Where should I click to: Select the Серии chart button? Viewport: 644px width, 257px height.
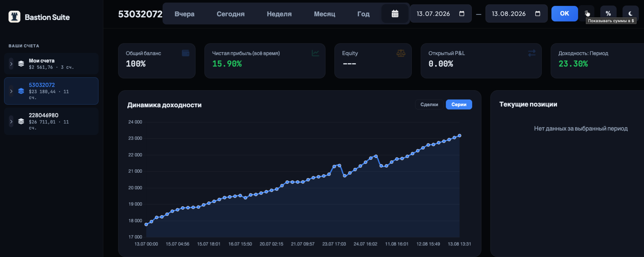tap(459, 105)
